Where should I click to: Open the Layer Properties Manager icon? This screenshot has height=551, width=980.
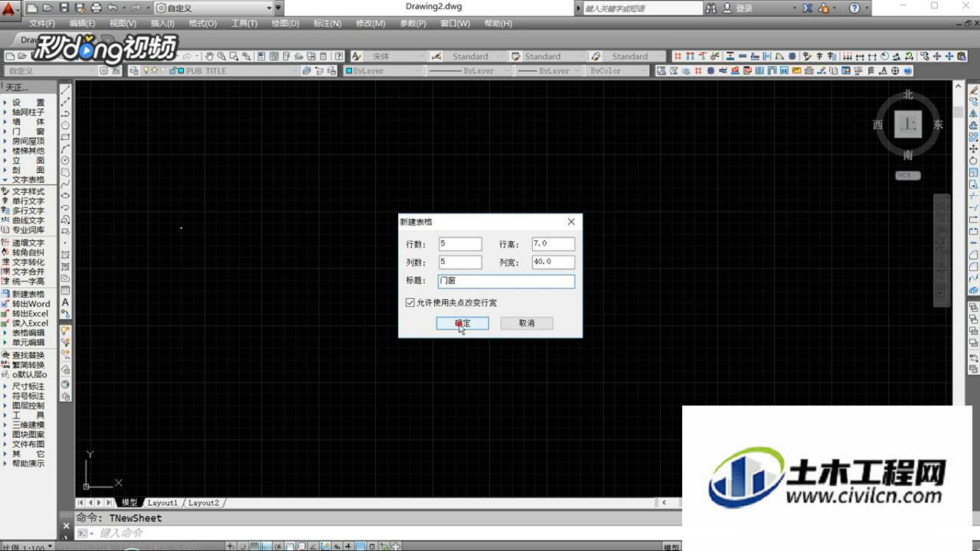pos(135,70)
